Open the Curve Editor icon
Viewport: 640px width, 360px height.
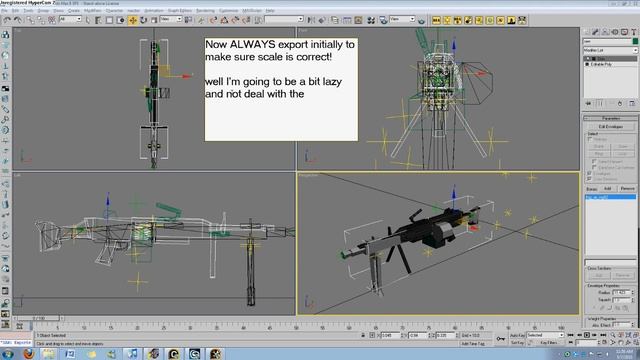347,20
